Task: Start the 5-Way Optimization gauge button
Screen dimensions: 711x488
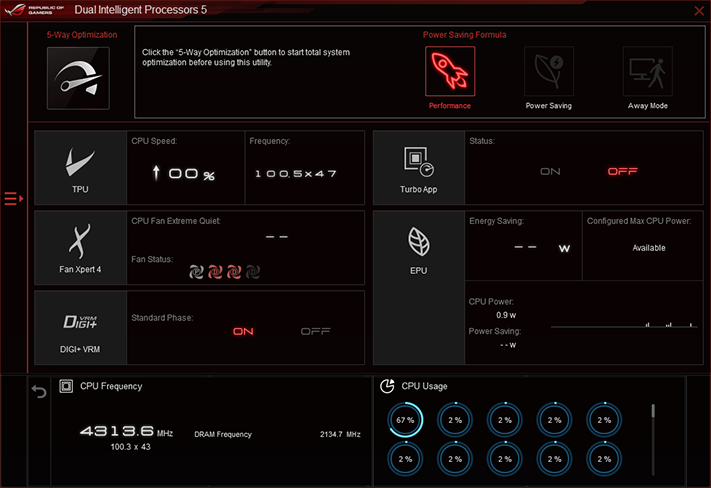Action: (x=78, y=78)
